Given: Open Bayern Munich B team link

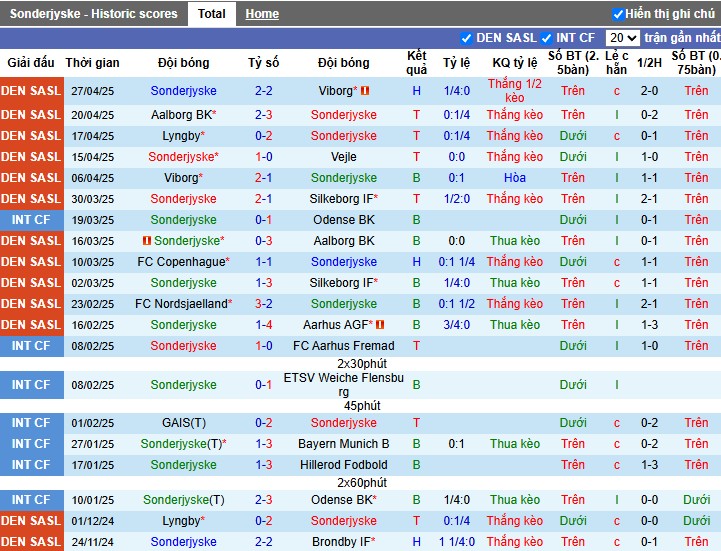Looking at the screenshot, I should click(343, 444).
